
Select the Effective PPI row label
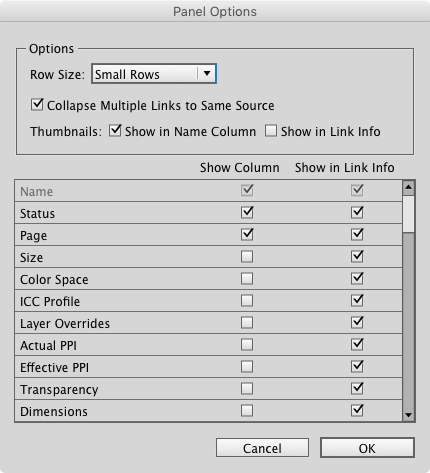pos(54,367)
